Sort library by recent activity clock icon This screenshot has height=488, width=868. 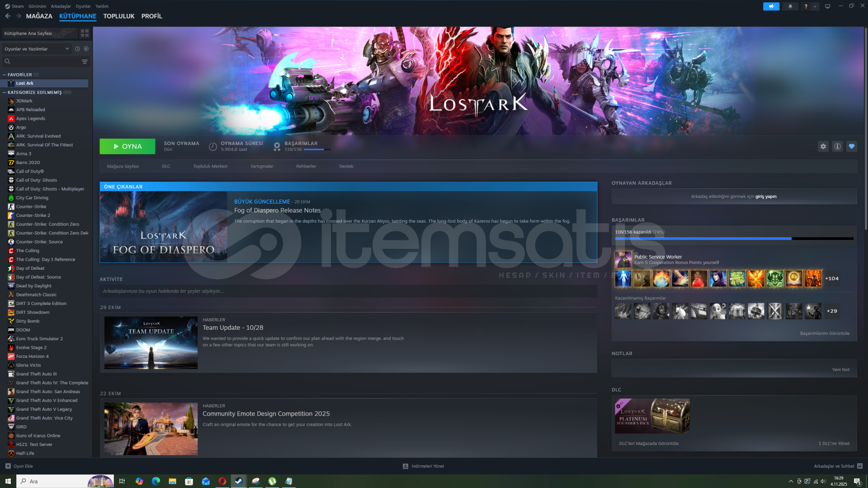[x=77, y=49]
